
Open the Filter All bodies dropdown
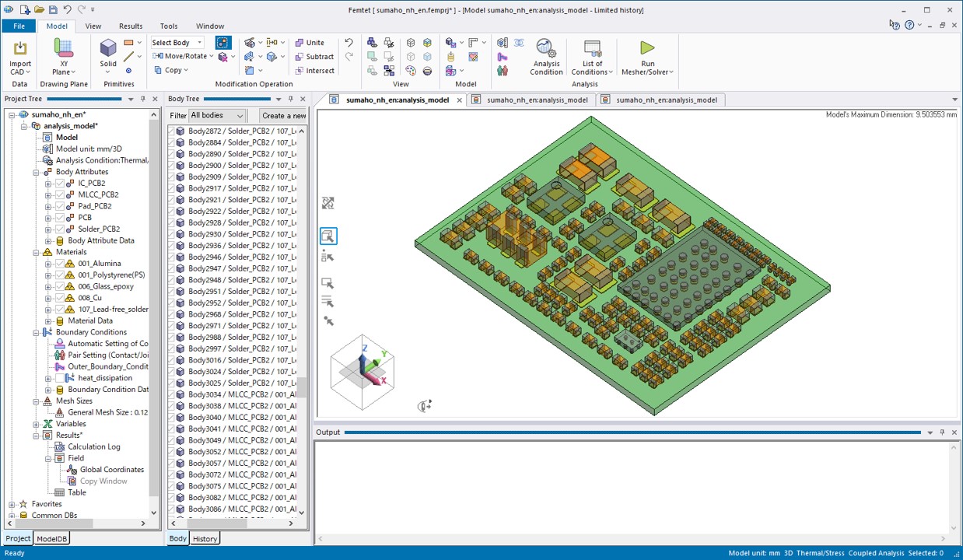216,116
